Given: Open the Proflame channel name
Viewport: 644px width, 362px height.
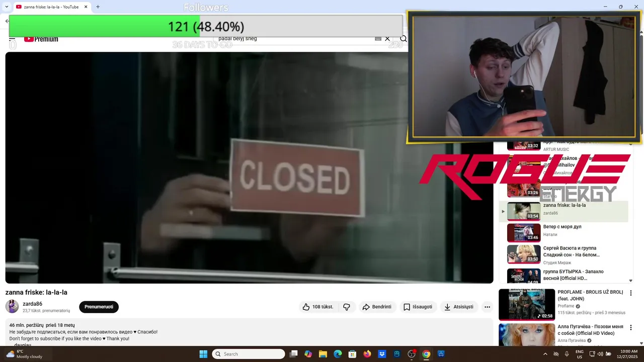Looking at the screenshot, I should 566,306.
